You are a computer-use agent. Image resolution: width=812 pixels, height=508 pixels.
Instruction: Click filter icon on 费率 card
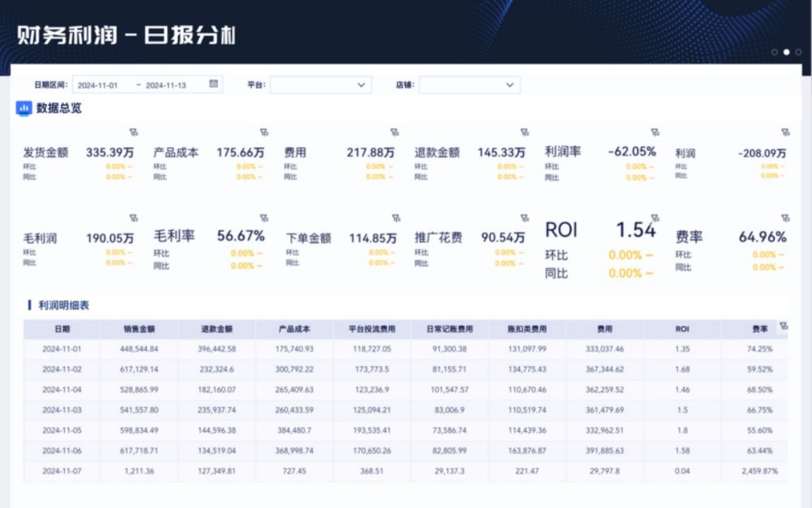[x=785, y=218]
